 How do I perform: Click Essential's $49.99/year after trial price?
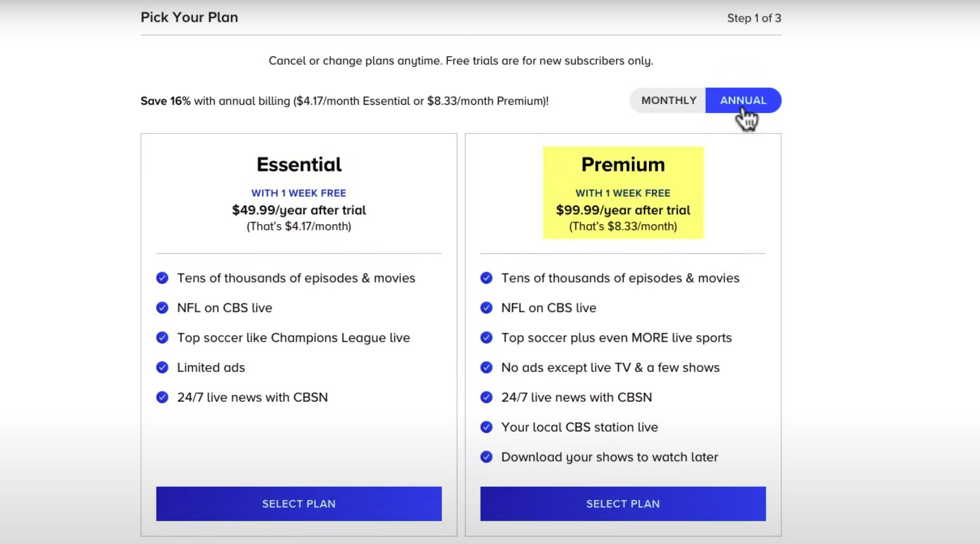click(299, 210)
